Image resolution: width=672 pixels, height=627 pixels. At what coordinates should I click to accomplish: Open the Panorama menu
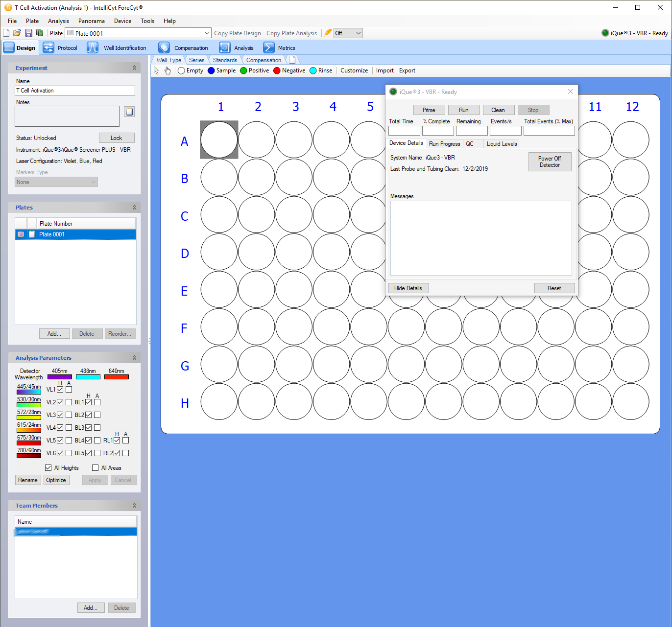(x=91, y=21)
